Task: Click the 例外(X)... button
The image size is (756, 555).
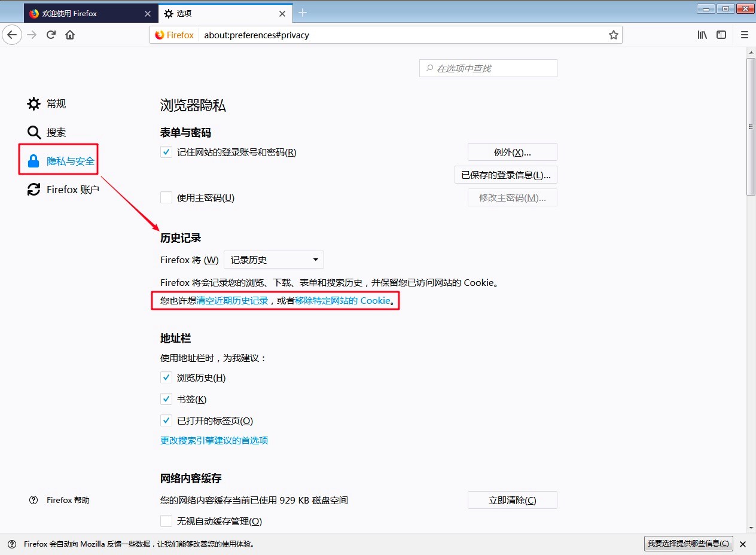Action: click(x=513, y=152)
